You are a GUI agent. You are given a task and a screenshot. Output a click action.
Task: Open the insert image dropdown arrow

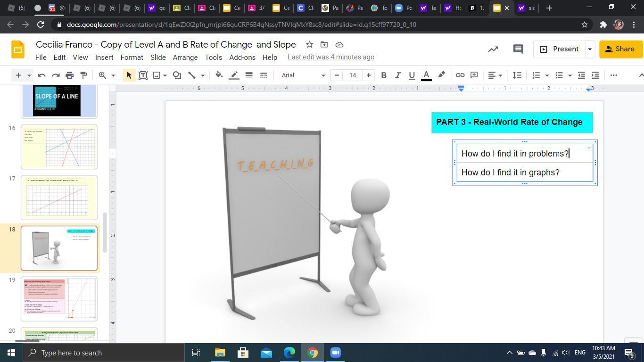pyautogui.click(x=165, y=75)
